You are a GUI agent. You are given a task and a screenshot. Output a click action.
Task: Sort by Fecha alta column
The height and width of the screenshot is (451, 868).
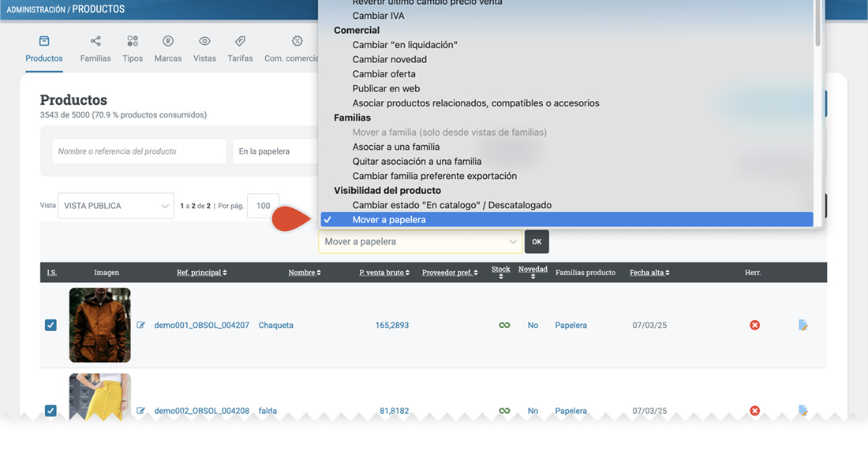tap(649, 272)
